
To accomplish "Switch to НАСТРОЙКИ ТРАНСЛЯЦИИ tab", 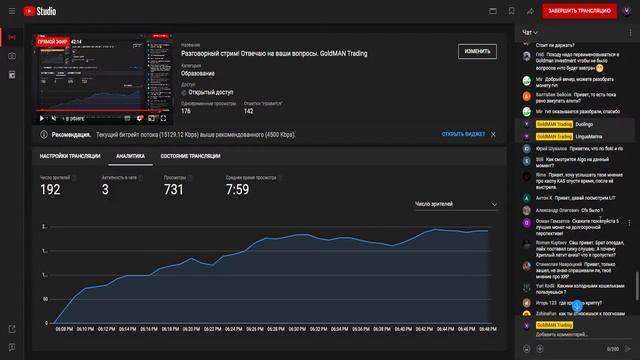I will pyautogui.click(x=70, y=156).
